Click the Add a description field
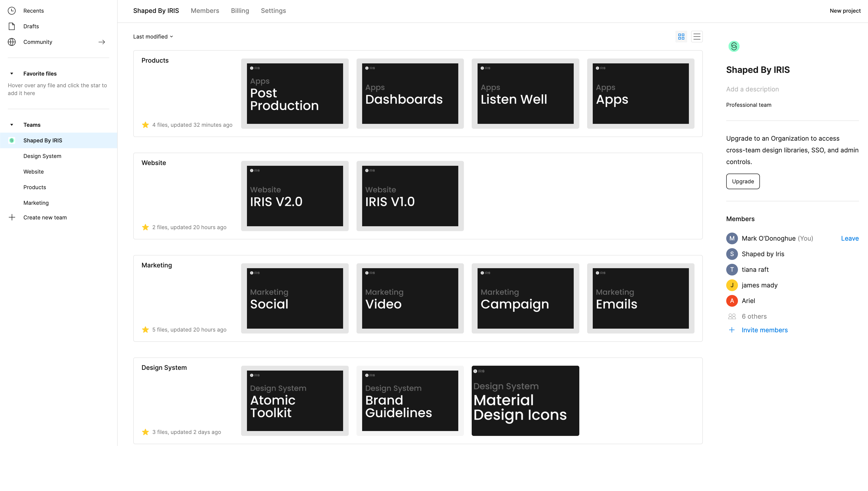Viewport: 868px width, 491px height. (752, 89)
